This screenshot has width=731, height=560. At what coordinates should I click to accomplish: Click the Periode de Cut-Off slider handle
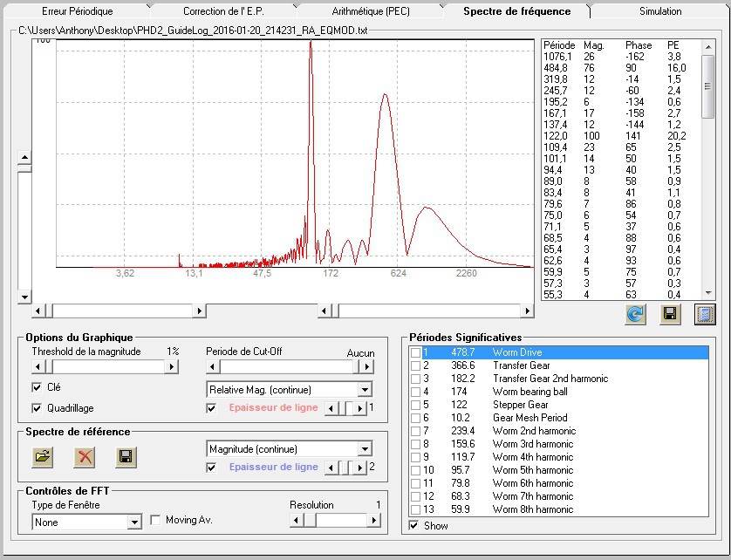tap(357, 367)
